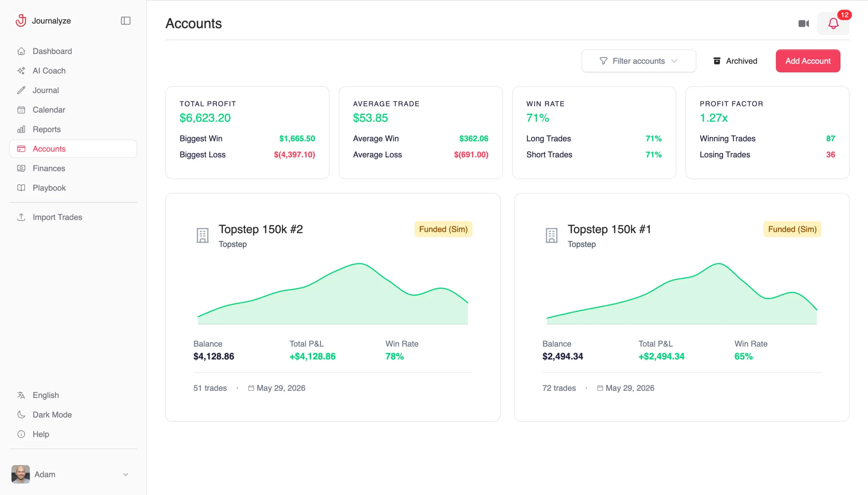The width and height of the screenshot is (868, 495).
Task: Click the language translate icon
Action: pyautogui.click(x=21, y=395)
